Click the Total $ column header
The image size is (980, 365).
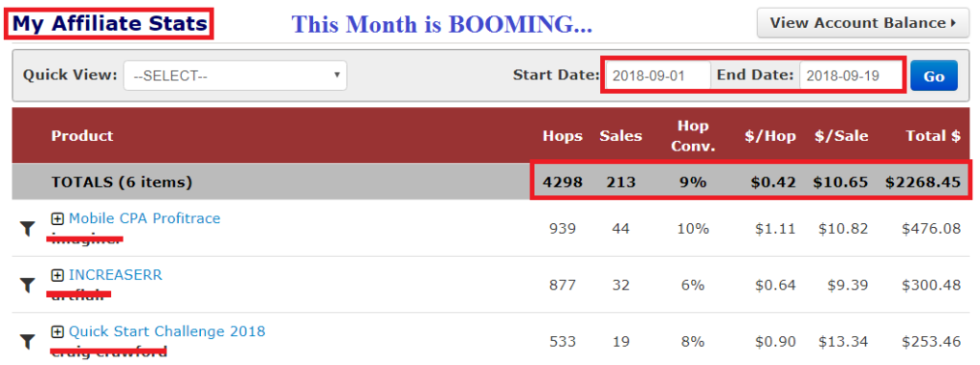933,136
